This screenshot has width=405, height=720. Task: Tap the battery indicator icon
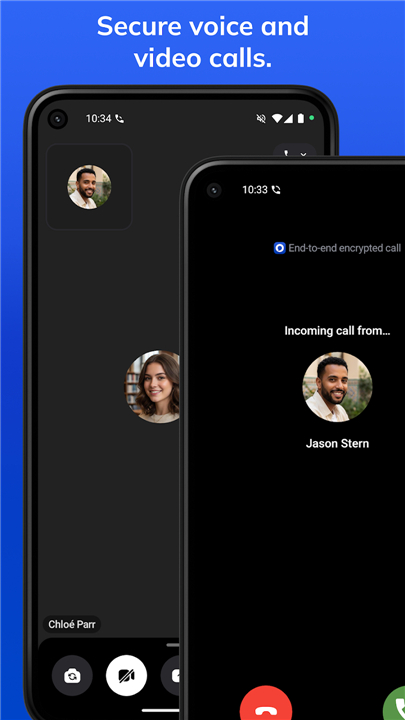pyautogui.click(x=300, y=118)
